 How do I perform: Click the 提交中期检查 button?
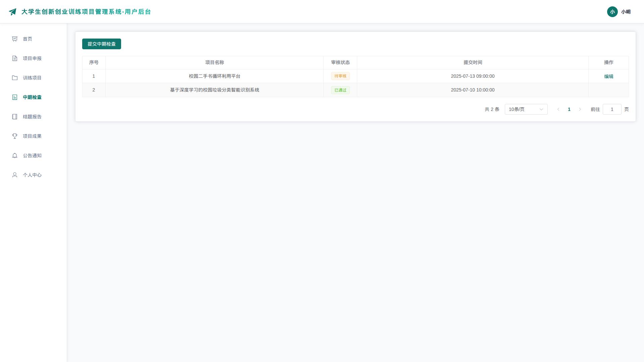pyautogui.click(x=102, y=44)
